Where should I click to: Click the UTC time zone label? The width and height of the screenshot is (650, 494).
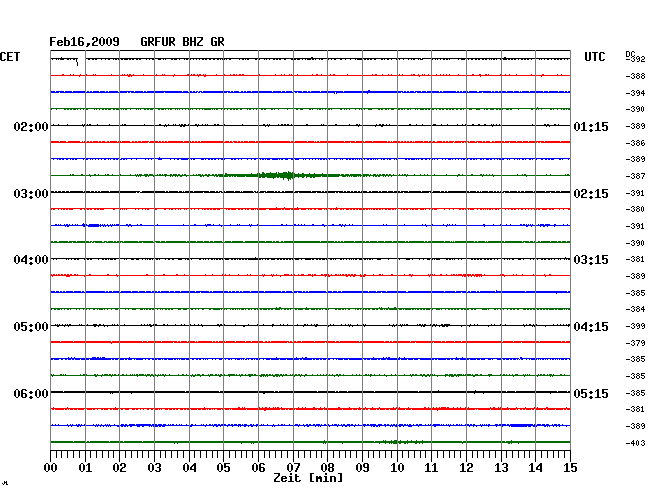pyautogui.click(x=594, y=57)
